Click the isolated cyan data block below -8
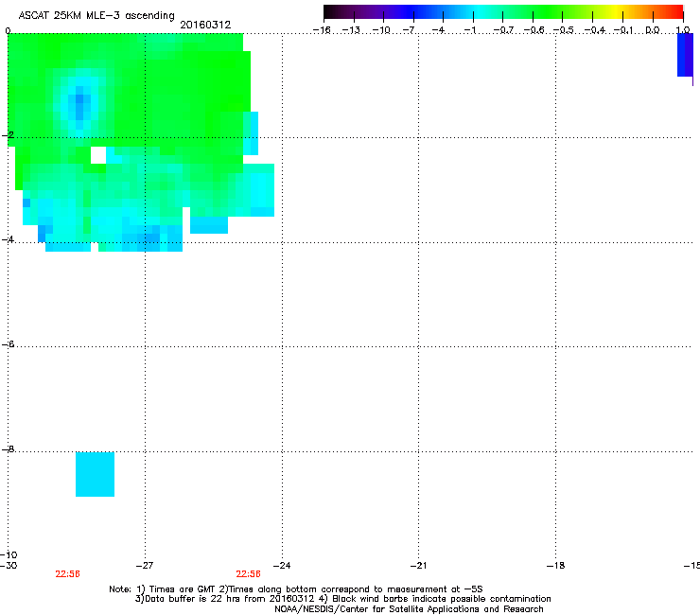This screenshot has height=615, width=700. [96, 474]
